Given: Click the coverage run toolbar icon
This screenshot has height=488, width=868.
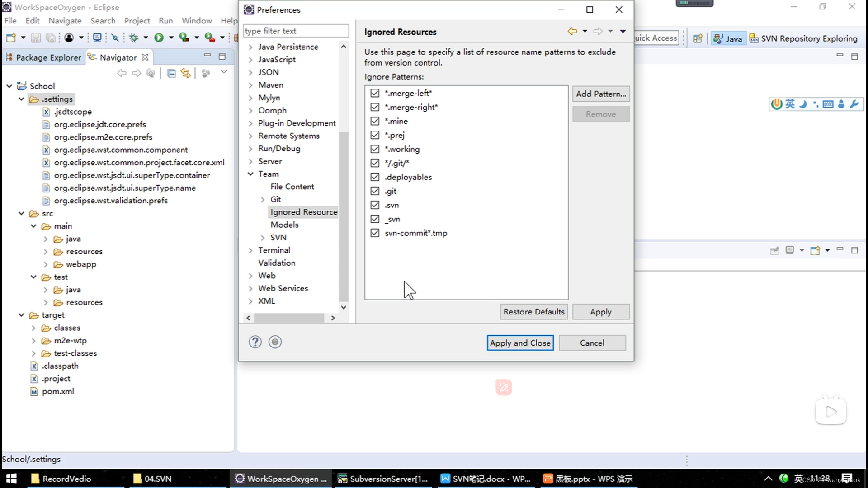Looking at the screenshot, I should [x=184, y=38].
